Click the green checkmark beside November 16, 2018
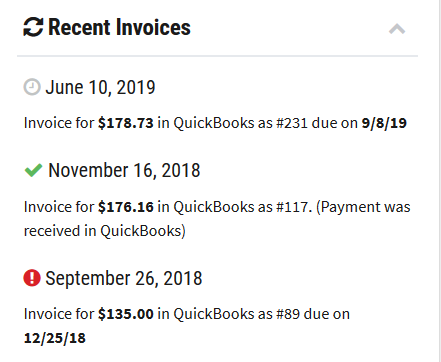This screenshot has width=441, height=362. point(33,170)
